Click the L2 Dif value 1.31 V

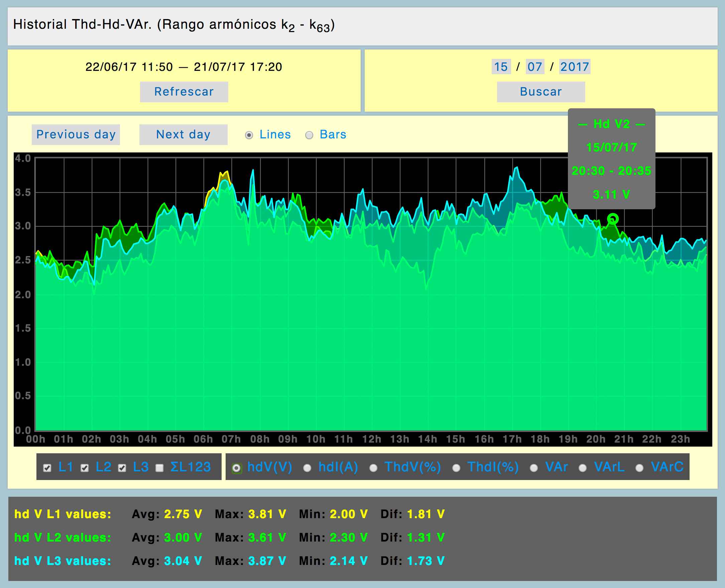pos(426,538)
